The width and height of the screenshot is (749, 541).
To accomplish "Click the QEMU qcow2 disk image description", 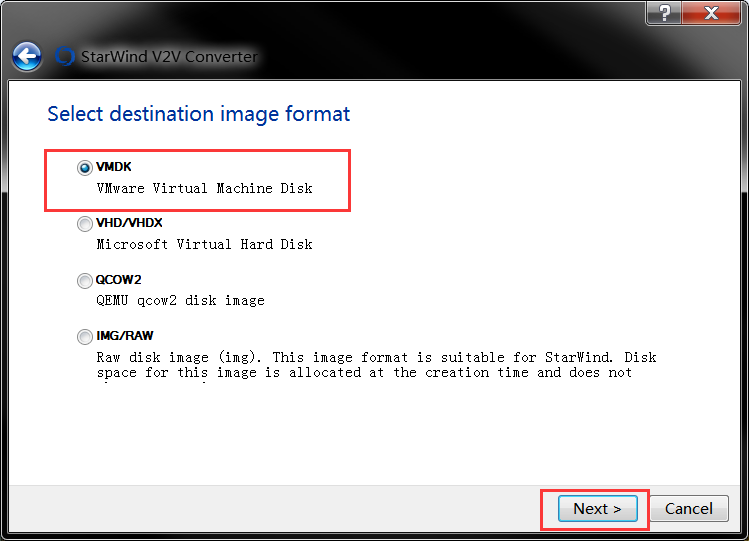I will 181,300.
